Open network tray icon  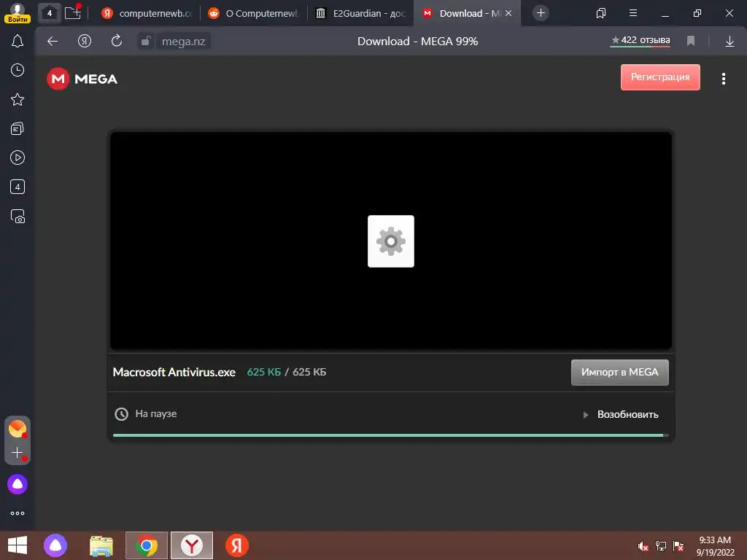click(661, 546)
